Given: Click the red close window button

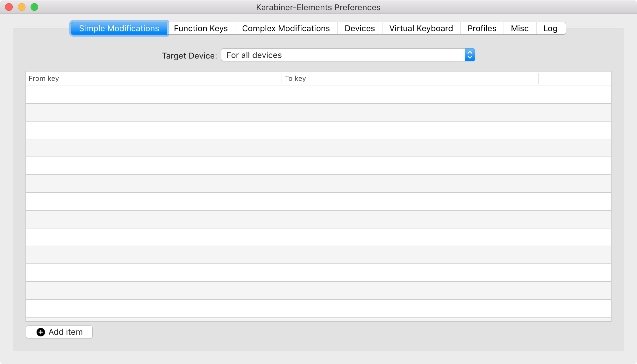Looking at the screenshot, I should point(9,7).
